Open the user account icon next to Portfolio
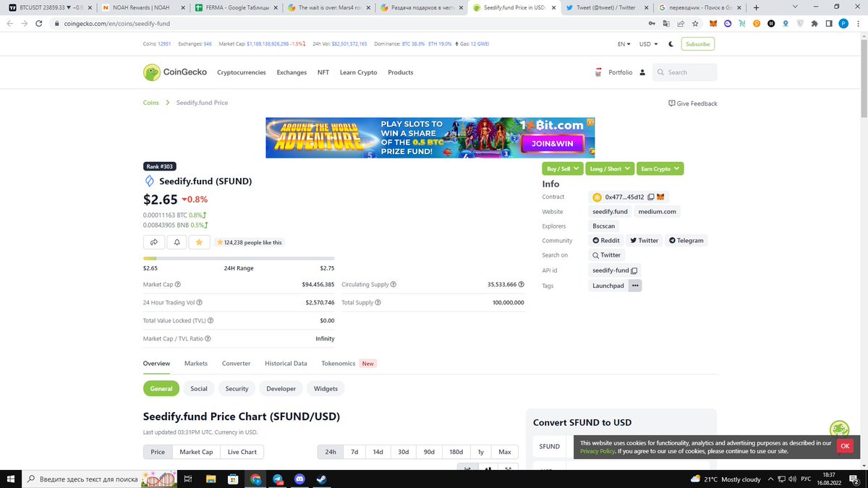This screenshot has height=488, width=868. [642, 72]
